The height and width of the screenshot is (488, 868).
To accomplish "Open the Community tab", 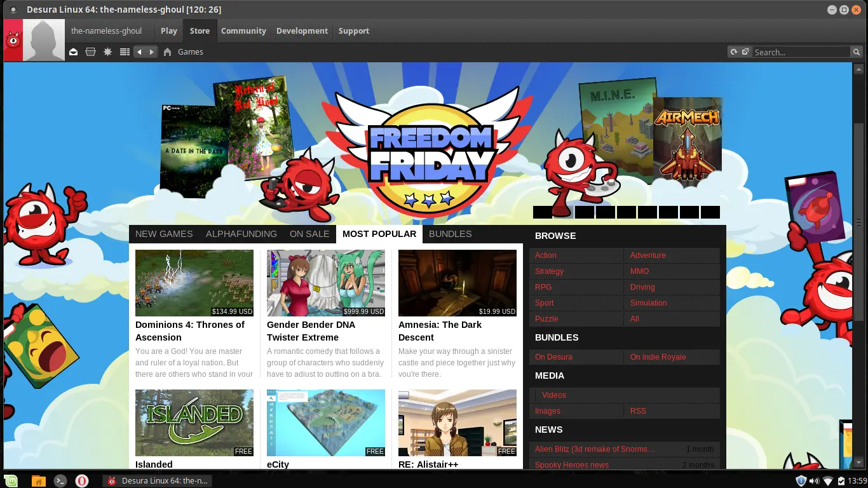I will pos(243,30).
